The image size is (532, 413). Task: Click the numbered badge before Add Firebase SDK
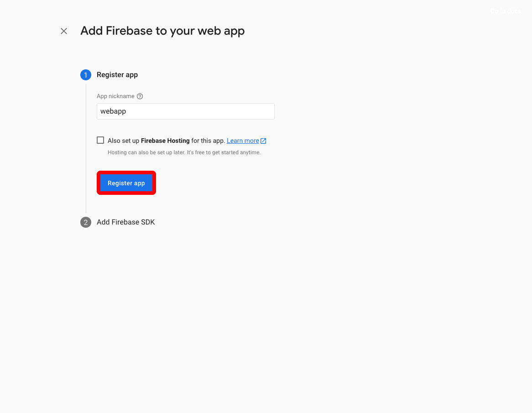pos(86,222)
